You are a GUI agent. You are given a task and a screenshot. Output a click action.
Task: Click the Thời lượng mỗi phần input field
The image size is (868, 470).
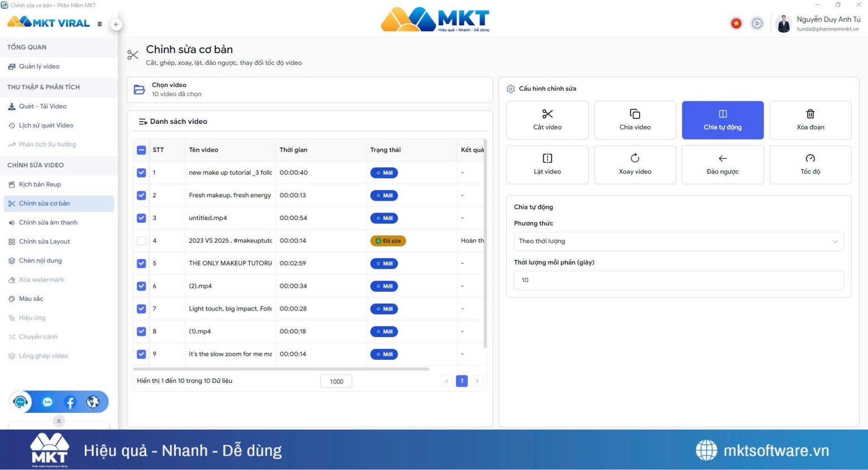[678, 280]
